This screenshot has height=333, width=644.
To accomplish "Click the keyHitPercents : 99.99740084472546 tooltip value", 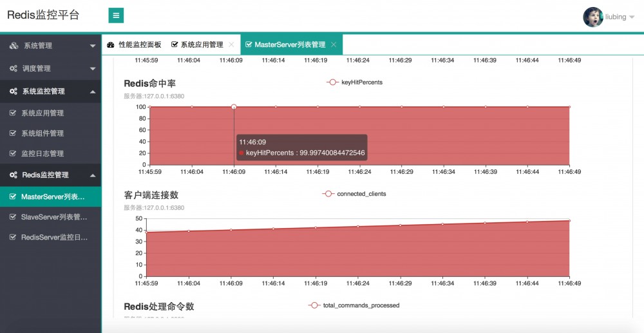I will [x=305, y=153].
